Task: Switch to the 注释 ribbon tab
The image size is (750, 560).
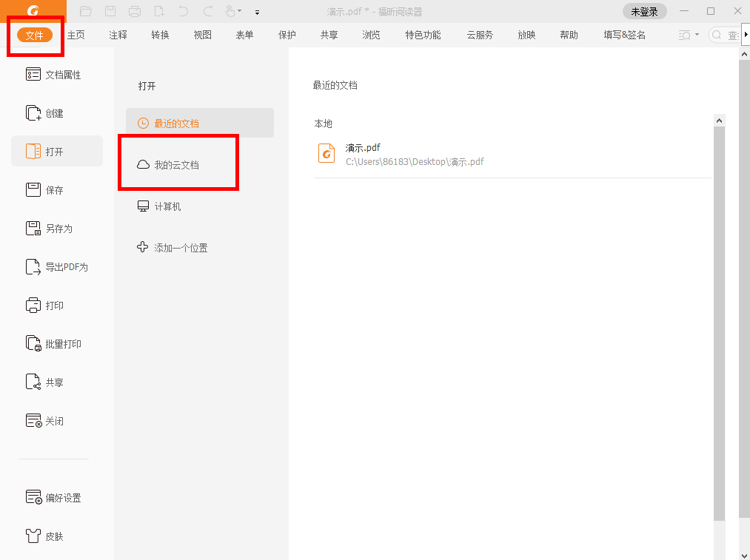Action: point(117,35)
